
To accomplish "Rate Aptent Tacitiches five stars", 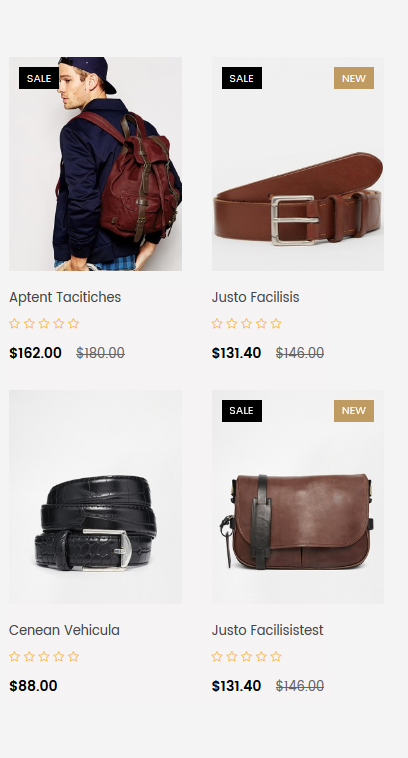I will pos(73,323).
